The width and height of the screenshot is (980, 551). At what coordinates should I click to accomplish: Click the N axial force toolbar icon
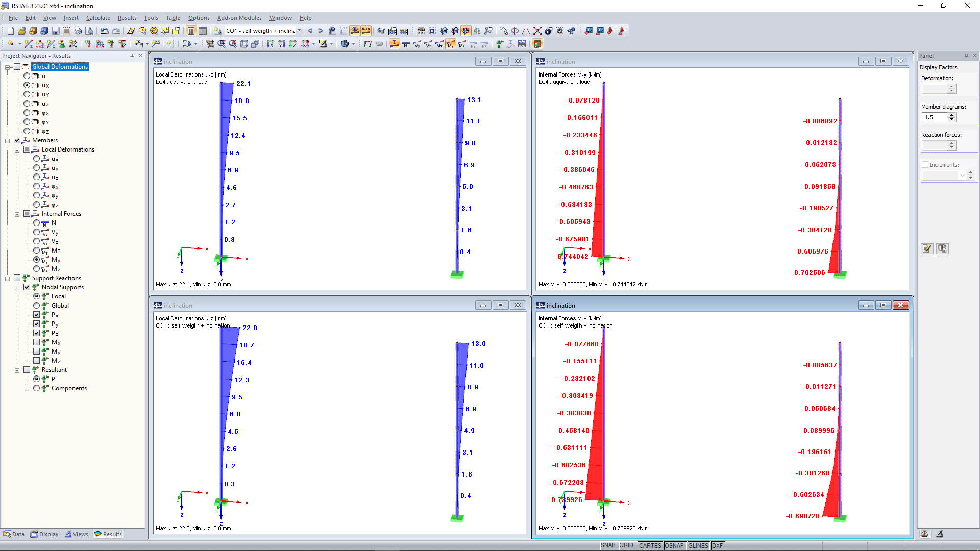coord(405,44)
